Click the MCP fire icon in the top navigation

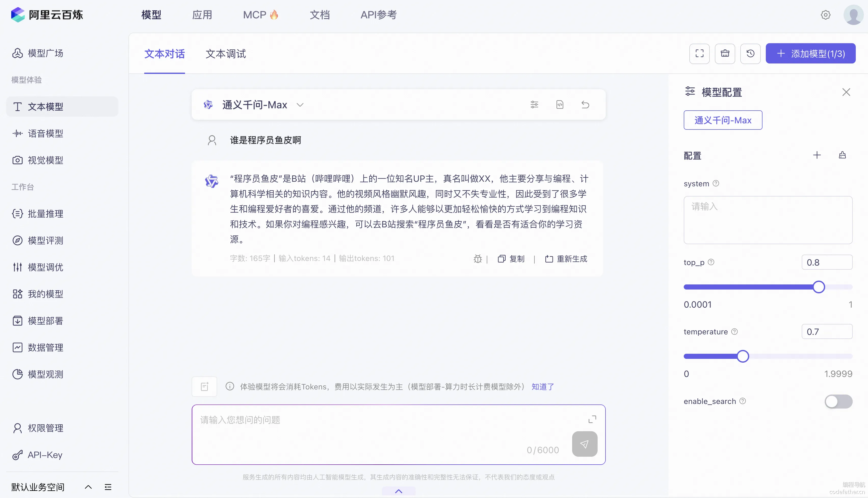click(274, 15)
